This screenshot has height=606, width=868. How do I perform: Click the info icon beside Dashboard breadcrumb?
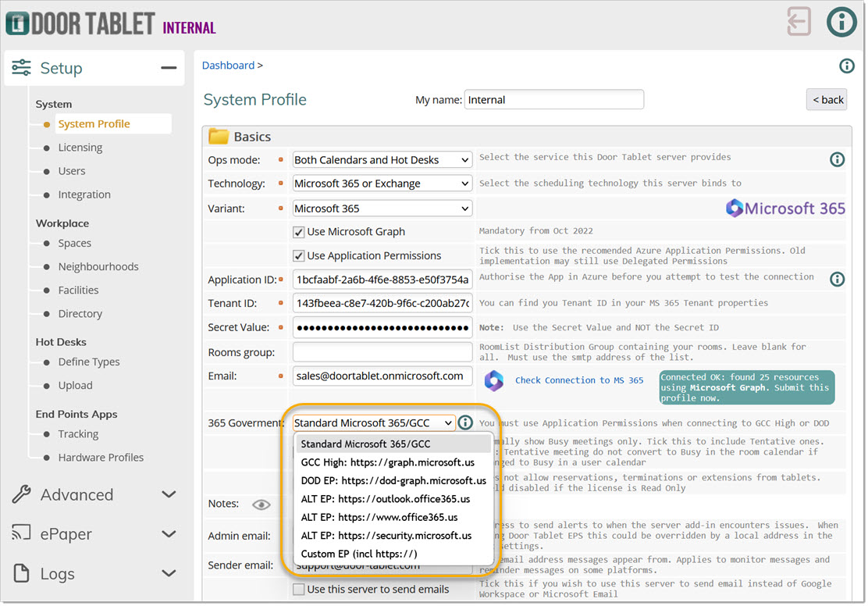846,66
